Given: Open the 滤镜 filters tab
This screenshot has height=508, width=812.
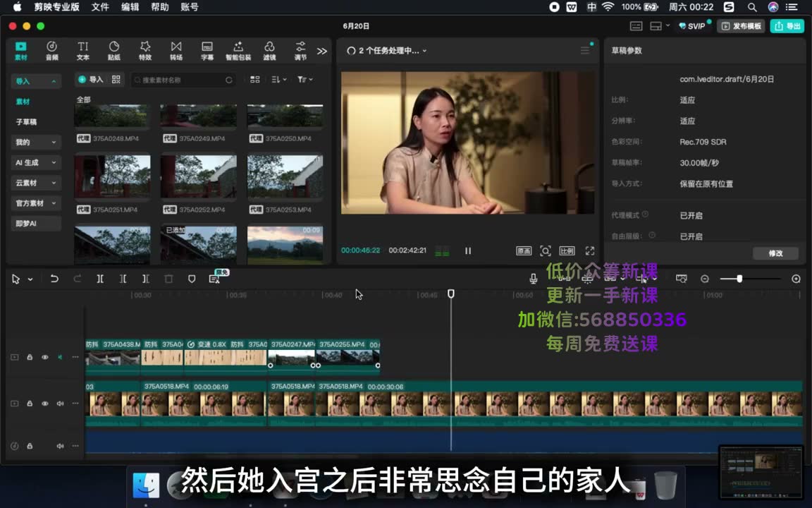Looking at the screenshot, I should (269, 51).
